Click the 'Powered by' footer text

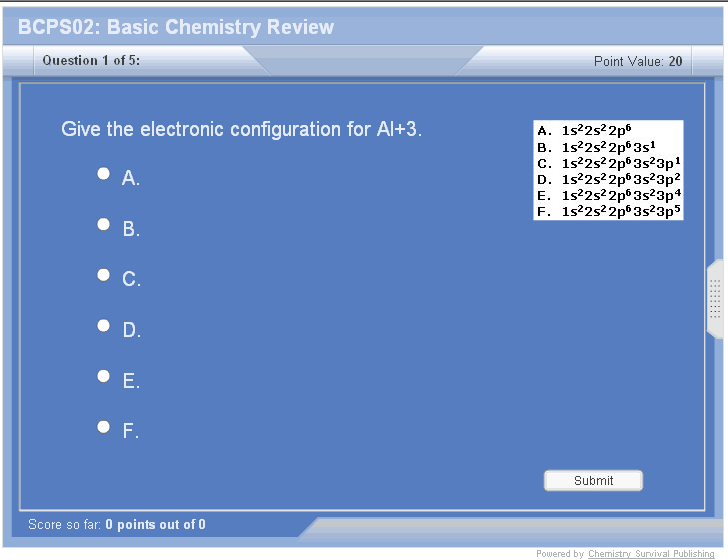tap(560, 554)
